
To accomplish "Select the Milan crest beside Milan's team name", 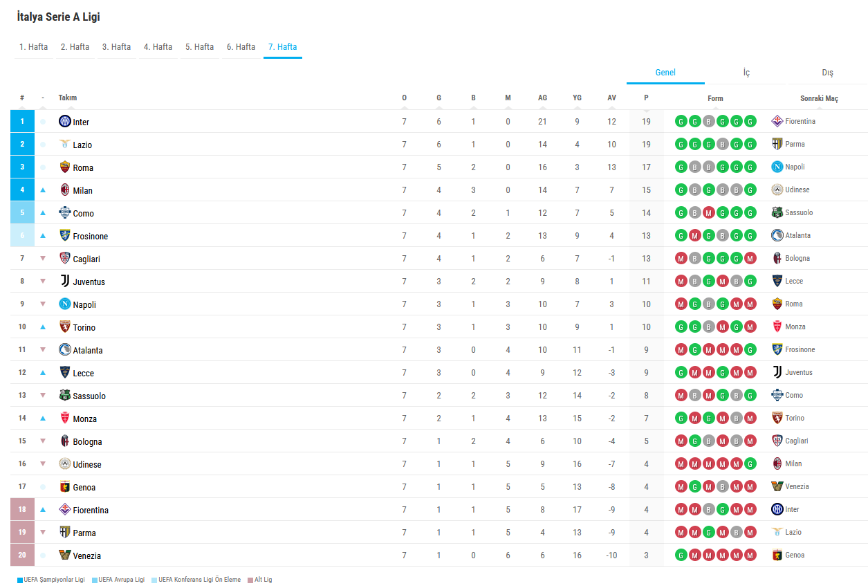I will (65, 190).
